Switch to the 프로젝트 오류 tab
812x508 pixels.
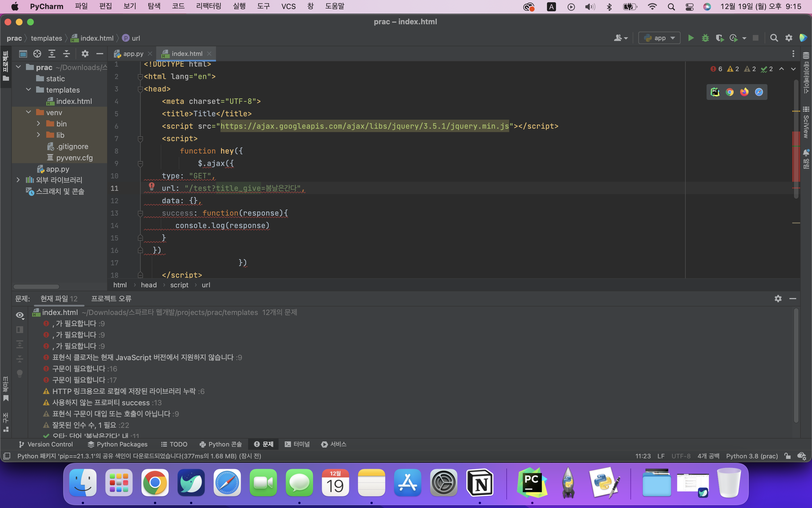[111, 298]
